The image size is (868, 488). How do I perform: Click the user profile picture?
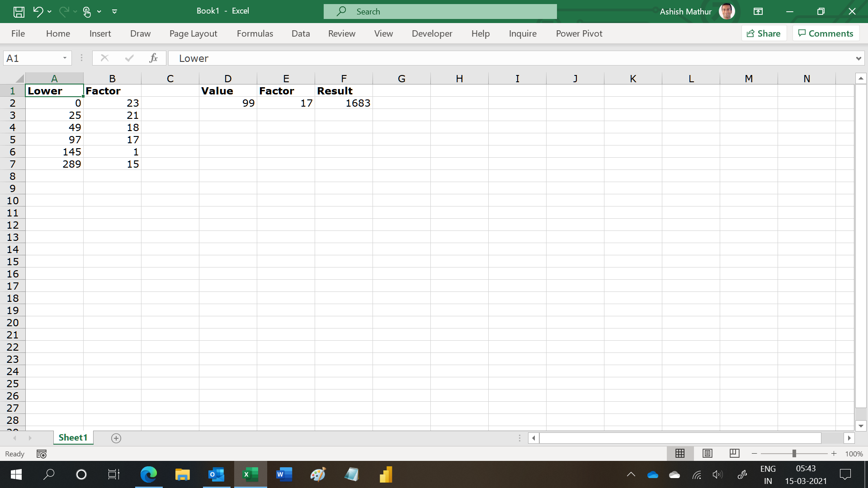pos(727,11)
